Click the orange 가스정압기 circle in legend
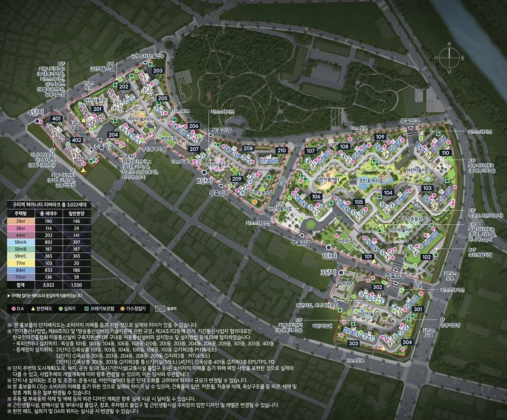This screenshot has width=507, height=420. point(122,309)
